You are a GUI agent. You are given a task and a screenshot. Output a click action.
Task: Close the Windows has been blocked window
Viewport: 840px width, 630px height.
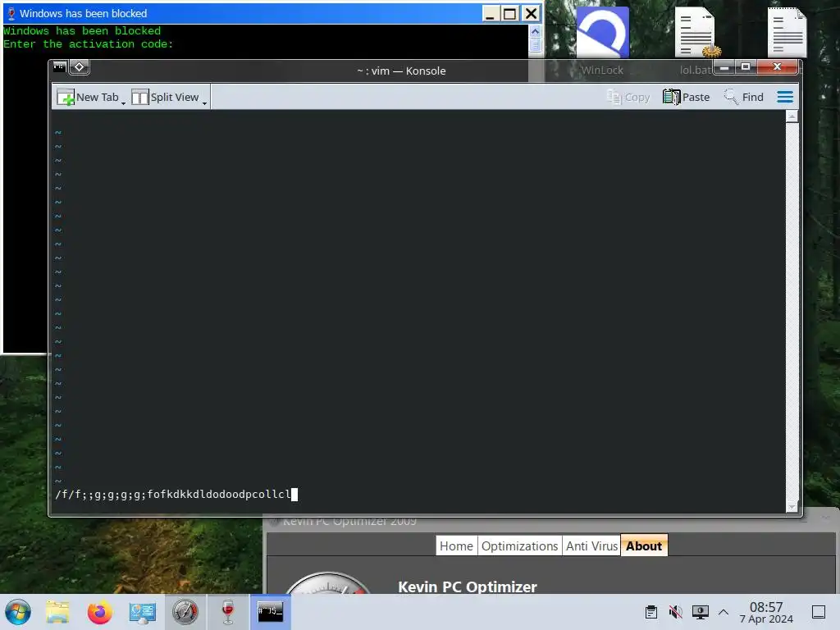pyautogui.click(x=531, y=13)
